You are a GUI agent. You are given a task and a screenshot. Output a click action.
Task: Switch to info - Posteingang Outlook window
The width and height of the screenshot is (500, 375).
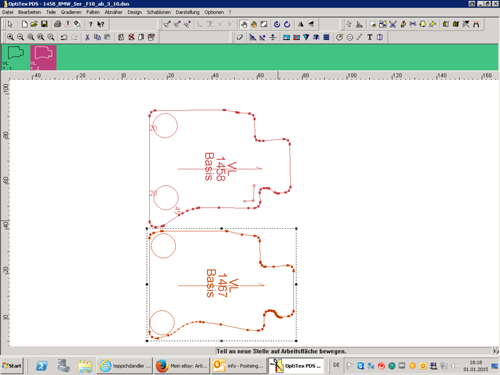tap(239, 366)
